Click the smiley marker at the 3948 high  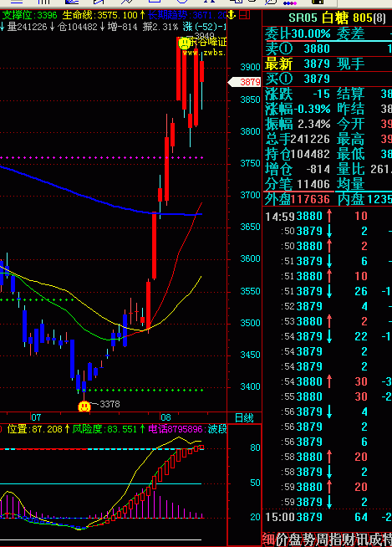tap(184, 43)
